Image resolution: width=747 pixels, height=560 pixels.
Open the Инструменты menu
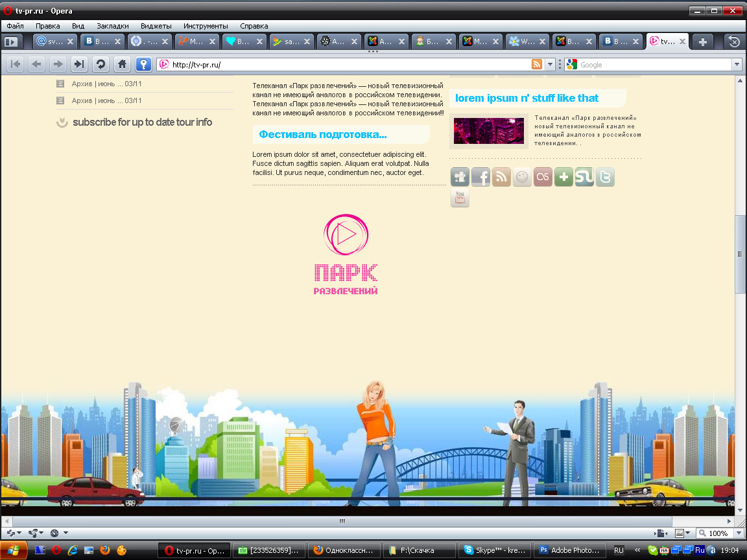(x=206, y=26)
